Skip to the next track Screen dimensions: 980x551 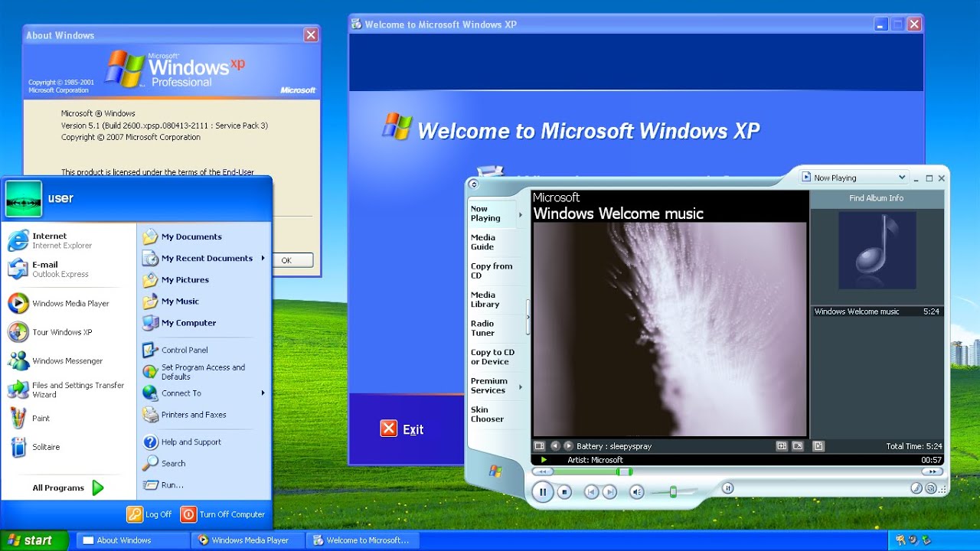[609, 492]
